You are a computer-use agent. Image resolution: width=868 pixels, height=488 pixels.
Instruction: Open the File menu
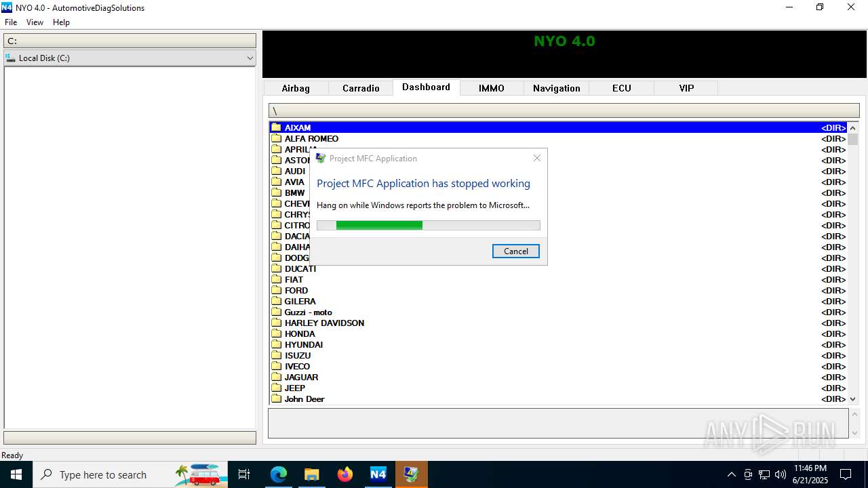pyautogui.click(x=11, y=22)
